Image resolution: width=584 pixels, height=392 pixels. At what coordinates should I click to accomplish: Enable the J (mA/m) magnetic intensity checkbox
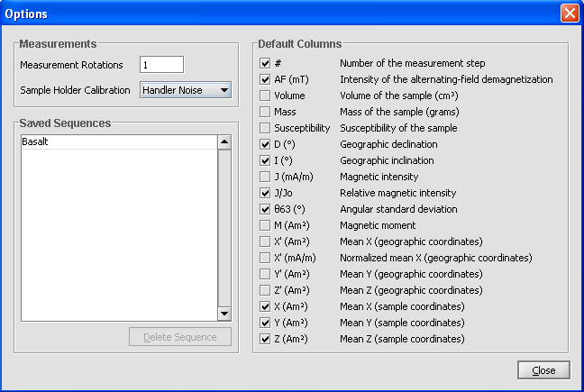(x=265, y=177)
